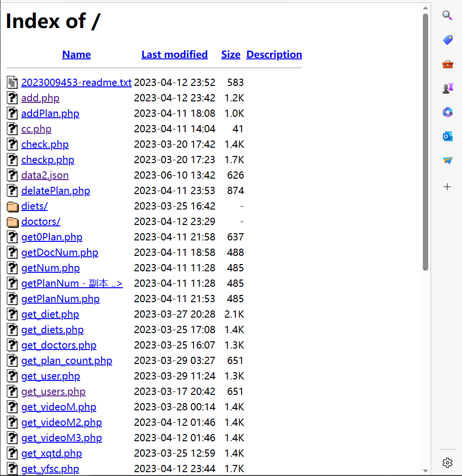Click the diets folder icon
This screenshot has height=476, width=462.
(13, 207)
